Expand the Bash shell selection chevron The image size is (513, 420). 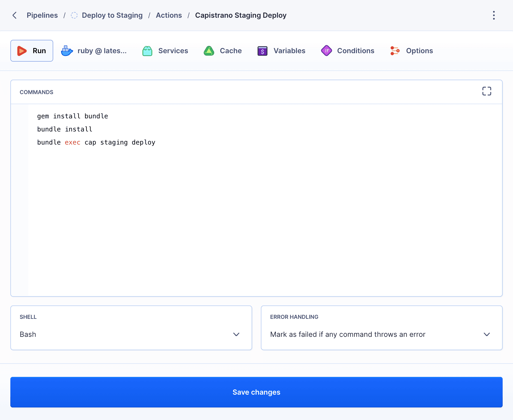click(x=236, y=334)
